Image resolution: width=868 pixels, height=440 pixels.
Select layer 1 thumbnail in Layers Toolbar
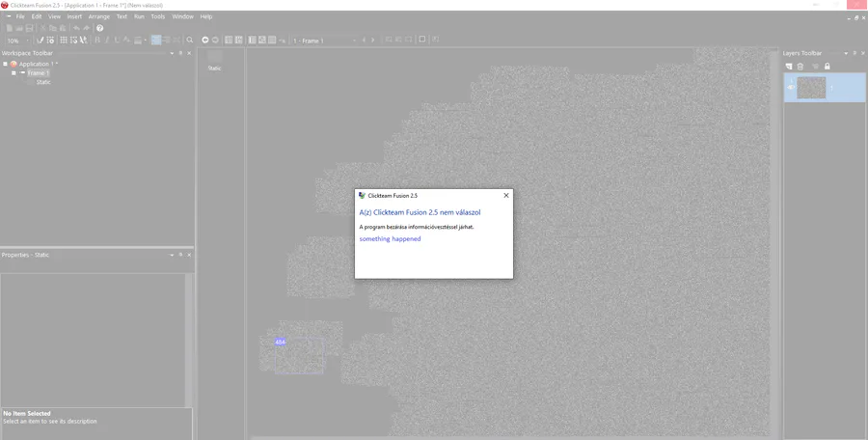[x=811, y=88]
